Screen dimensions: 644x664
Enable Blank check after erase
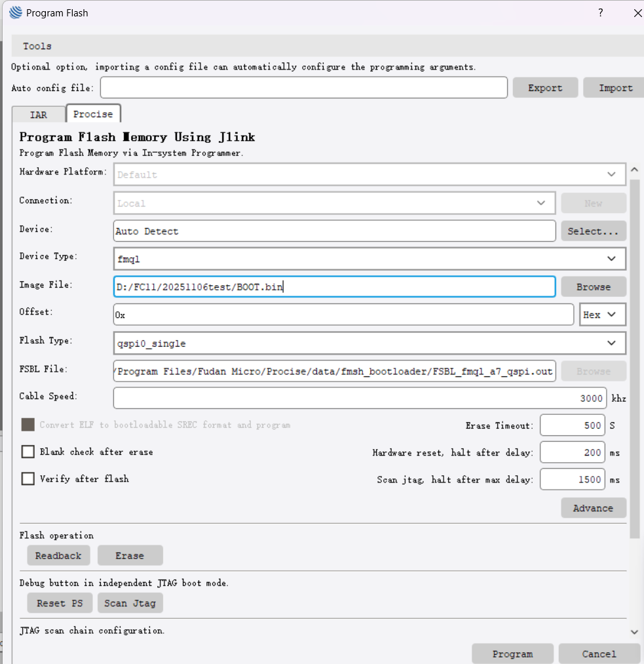[x=28, y=452]
